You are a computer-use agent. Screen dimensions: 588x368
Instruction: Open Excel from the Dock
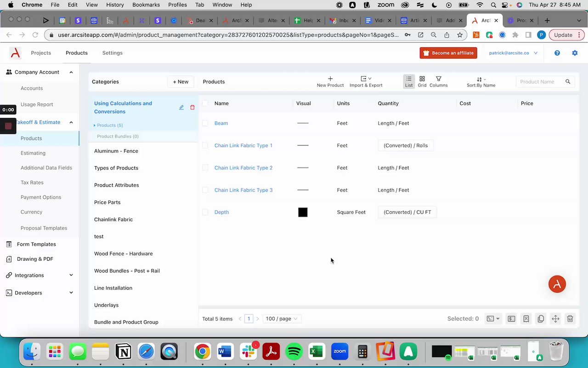pyautogui.click(x=317, y=352)
